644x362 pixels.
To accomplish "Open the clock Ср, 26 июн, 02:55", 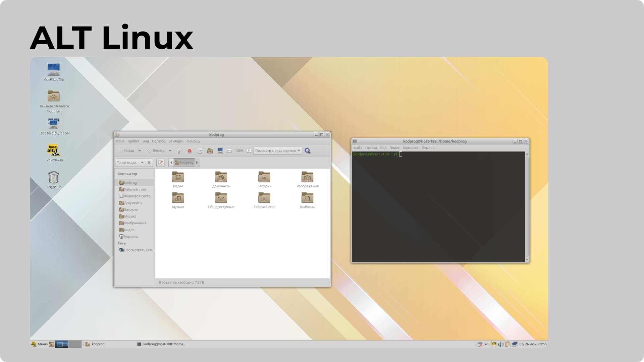I will coord(533,344).
